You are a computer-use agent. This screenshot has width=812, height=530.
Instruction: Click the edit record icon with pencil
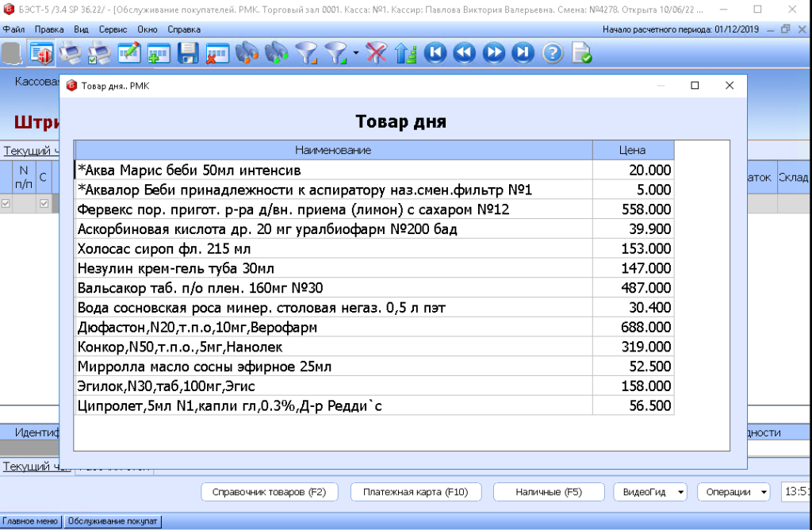(x=128, y=53)
